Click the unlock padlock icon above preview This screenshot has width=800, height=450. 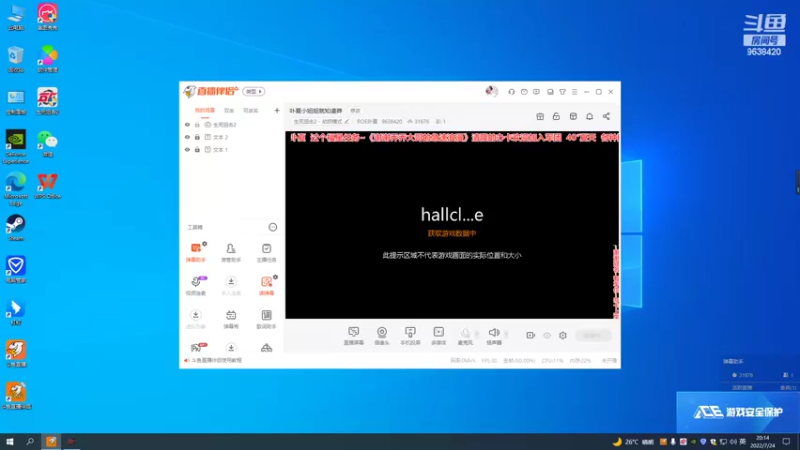556,116
